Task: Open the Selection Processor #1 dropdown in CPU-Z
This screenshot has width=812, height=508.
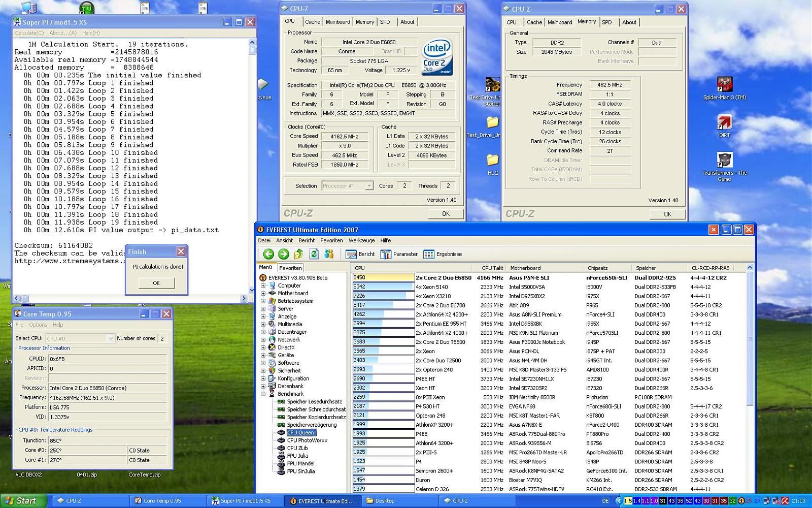Action: [x=369, y=186]
